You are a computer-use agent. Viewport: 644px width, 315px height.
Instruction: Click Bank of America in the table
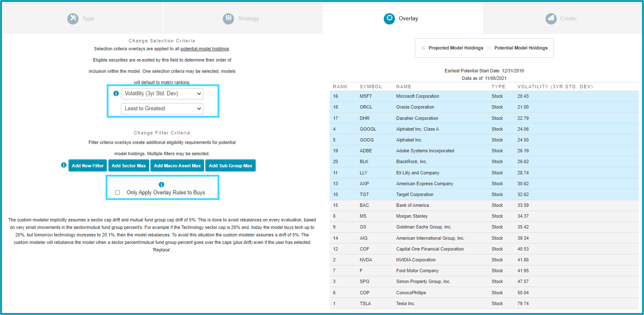[412, 205]
